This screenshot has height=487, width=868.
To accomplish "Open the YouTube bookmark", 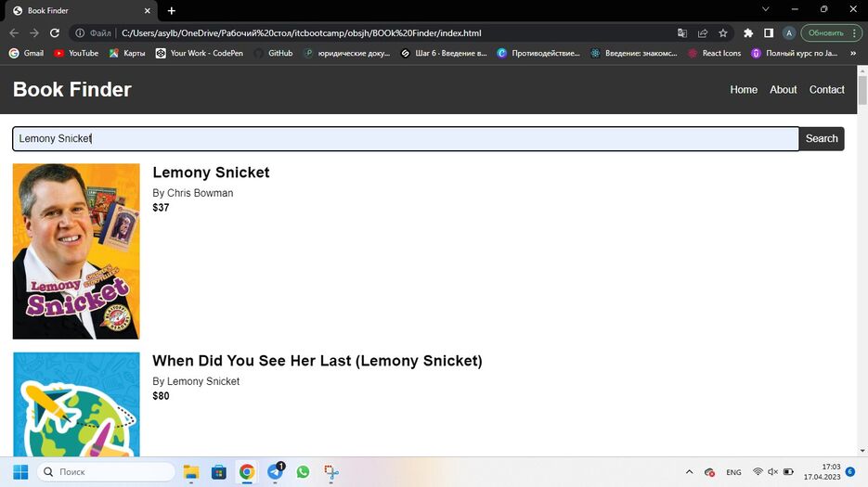I will coord(76,53).
